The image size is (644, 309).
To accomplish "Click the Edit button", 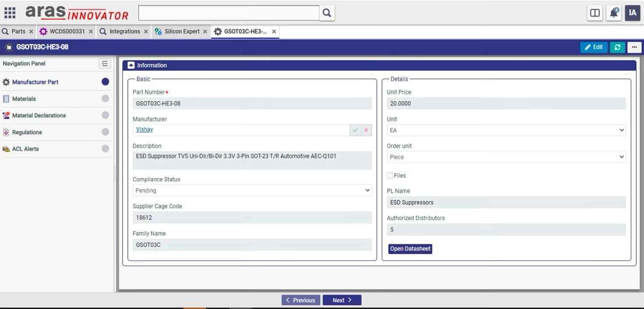I will [x=594, y=47].
